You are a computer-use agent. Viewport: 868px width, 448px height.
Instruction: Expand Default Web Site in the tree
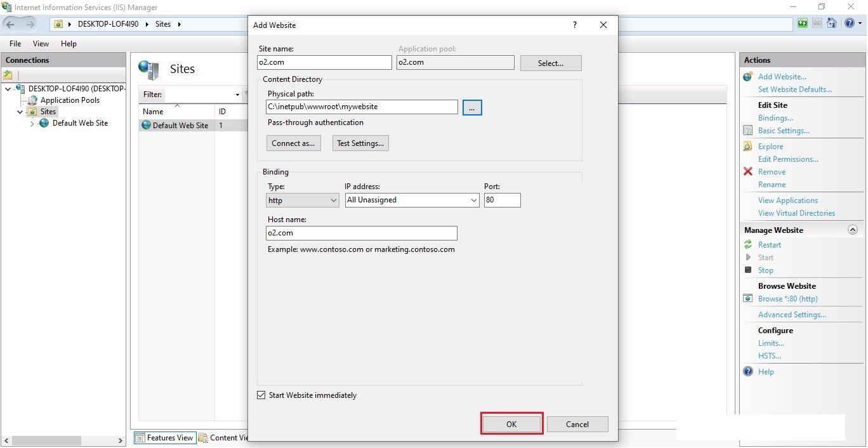click(31, 123)
